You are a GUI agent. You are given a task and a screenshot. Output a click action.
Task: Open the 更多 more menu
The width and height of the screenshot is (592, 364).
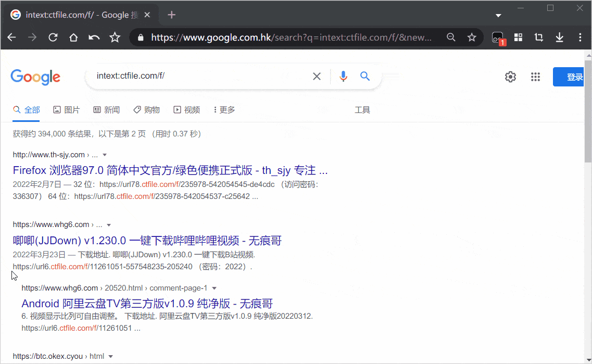[x=224, y=110]
